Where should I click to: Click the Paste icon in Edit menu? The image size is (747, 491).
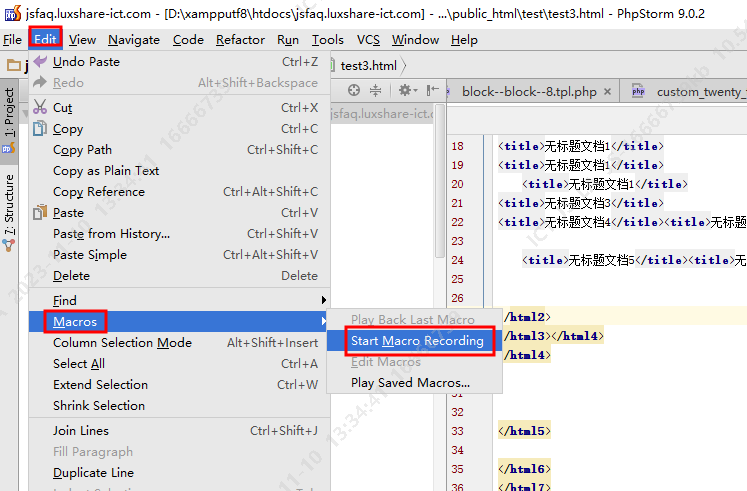(40, 213)
